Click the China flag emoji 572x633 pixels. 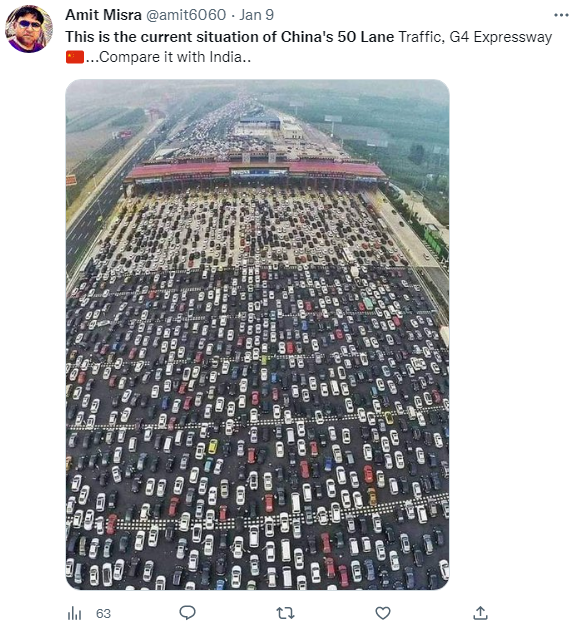pyautogui.click(x=75, y=57)
